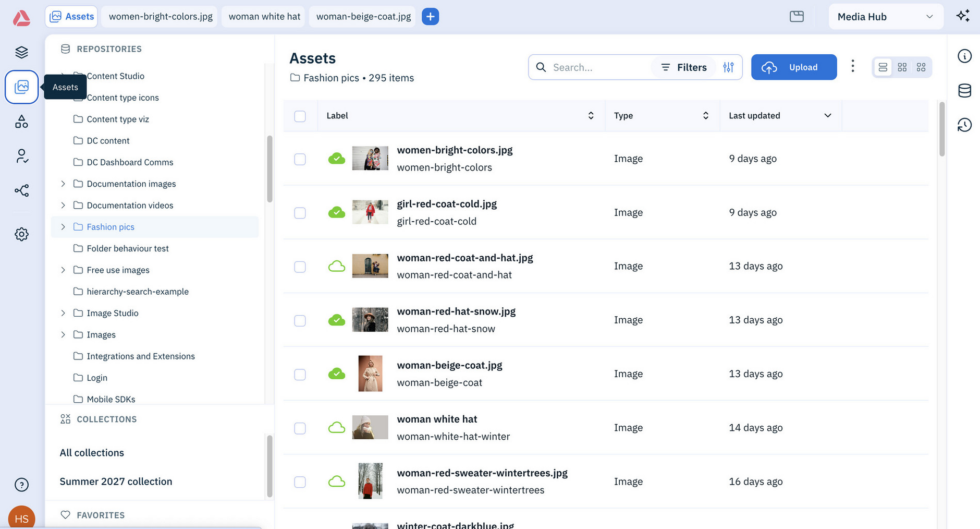Switch to the small grid view

pyautogui.click(x=921, y=67)
